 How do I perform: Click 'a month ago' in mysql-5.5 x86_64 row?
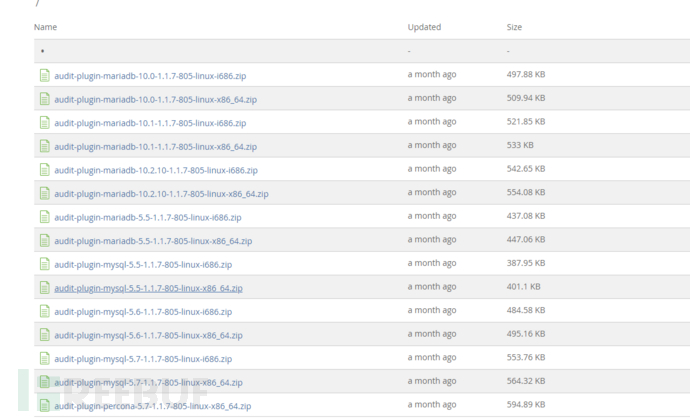pyautogui.click(x=432, y=287)
